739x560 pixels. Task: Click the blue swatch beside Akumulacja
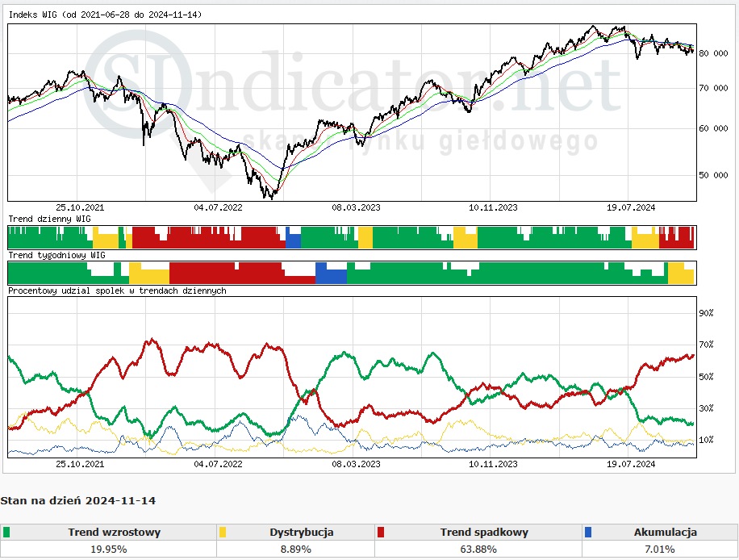click(x=587, y=533)
